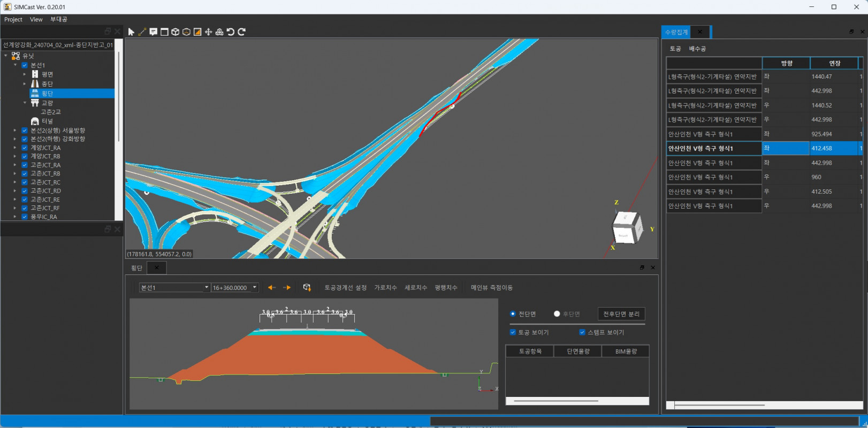Activate the line measure tool
Viewport: 868px width, 428px height.
[x=142, y=32]
